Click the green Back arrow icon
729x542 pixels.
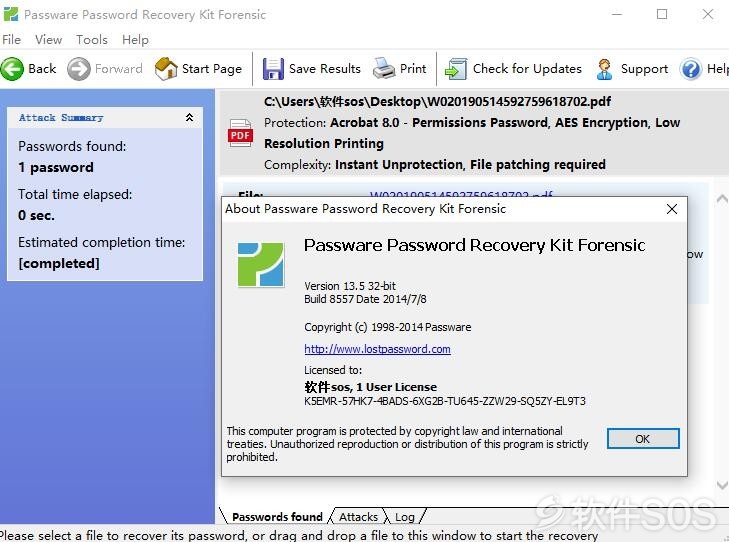[12, 69]
